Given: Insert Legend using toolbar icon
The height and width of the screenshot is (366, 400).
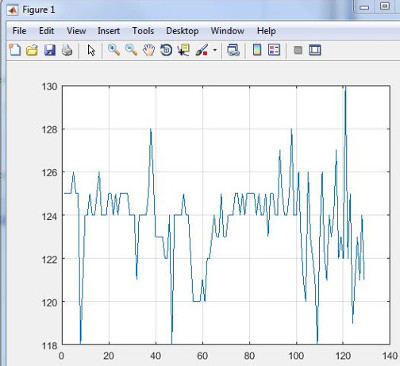Looking at the screenshot, I should pyautogui.click(x=274, y=50).
